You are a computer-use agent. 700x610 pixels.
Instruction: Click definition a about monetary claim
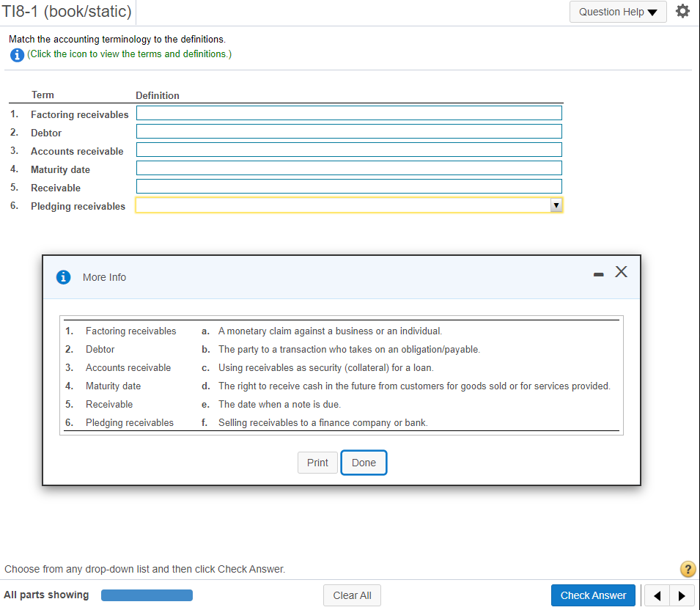[329, 331]
